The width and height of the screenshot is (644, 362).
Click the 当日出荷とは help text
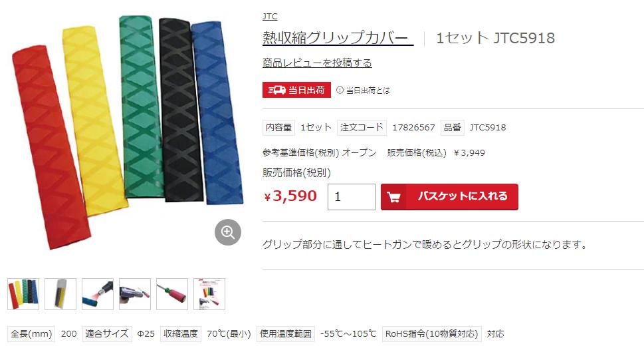pyautogui.click(x=368, y=90)
